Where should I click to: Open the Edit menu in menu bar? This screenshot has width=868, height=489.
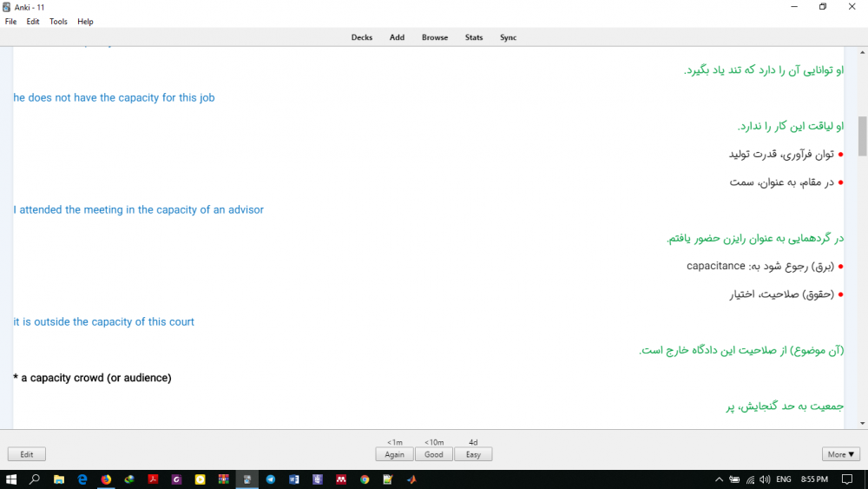point(33,22)
